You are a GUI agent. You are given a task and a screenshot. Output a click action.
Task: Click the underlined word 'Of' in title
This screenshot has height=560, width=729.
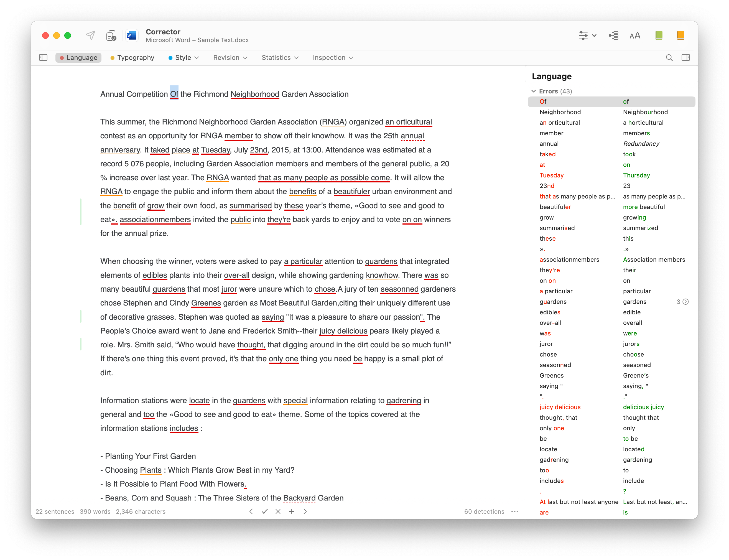pyautogui.click(x=174, y=94)
